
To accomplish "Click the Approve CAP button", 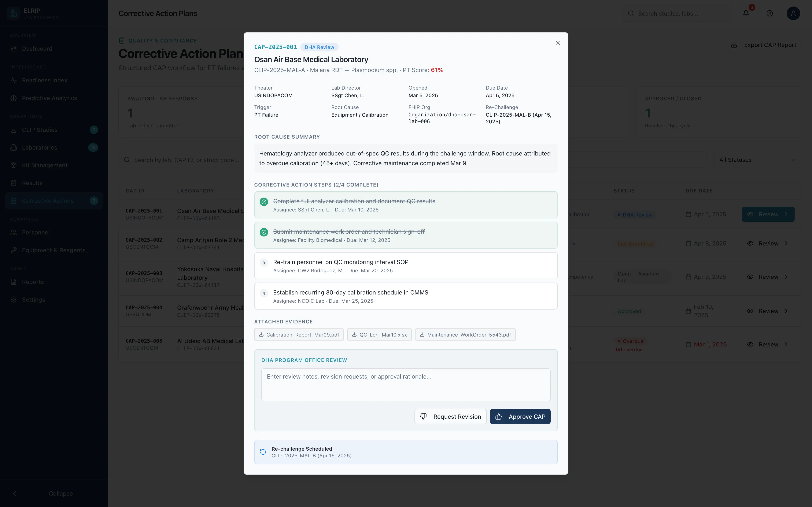I will click(520, 416).
